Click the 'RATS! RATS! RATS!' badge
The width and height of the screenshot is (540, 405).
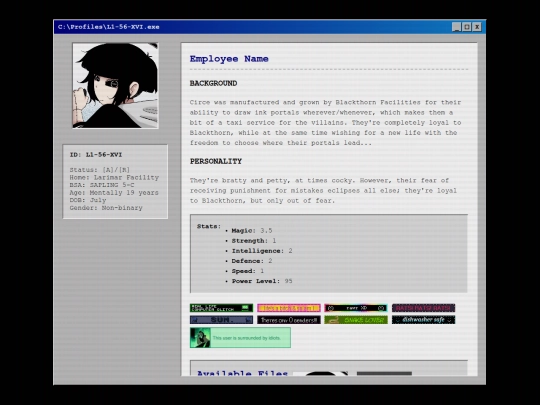click(423, 308)
